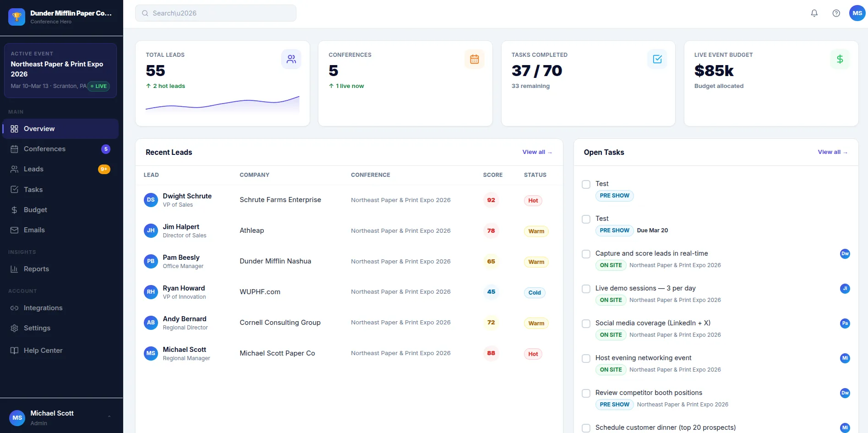This screenshot has height=433, width=868.
Task: Click 'View all' in Recent Leads
Action: 536,152
